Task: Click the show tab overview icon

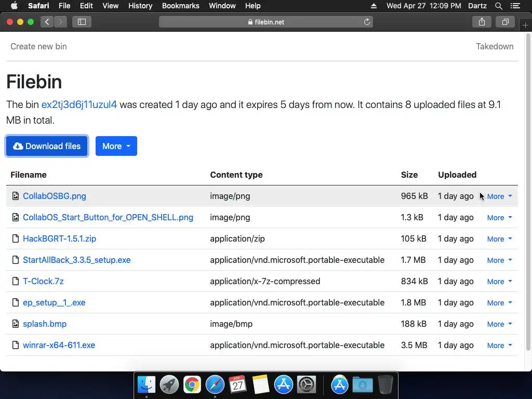Action: [505, 22]
